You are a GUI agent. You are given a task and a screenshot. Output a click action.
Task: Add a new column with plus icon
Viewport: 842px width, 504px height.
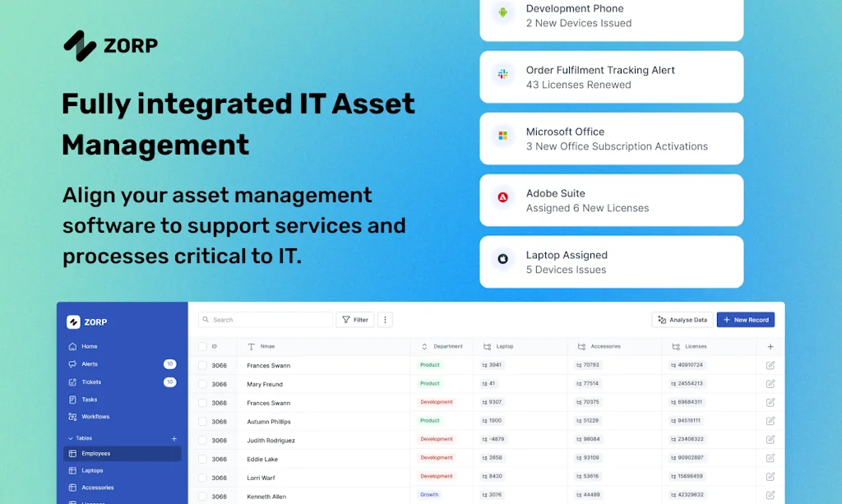point(770,347)
